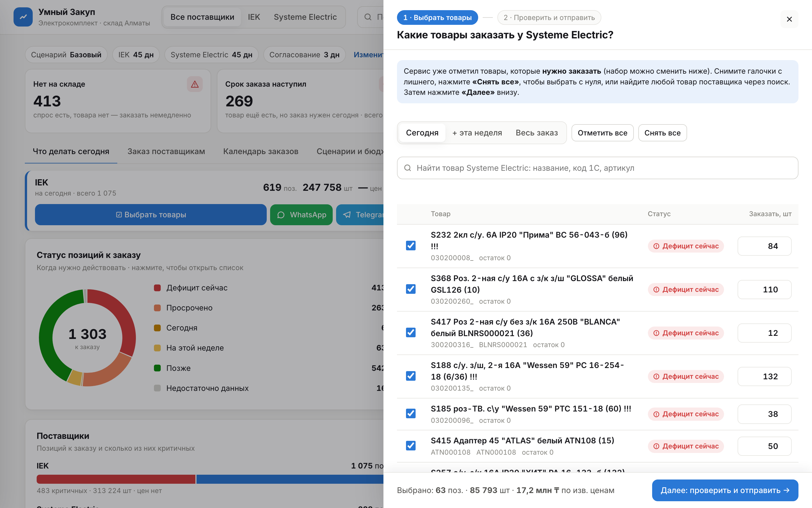
Task: Edit quantity field showing 132
Action: [x=764, y=376]
